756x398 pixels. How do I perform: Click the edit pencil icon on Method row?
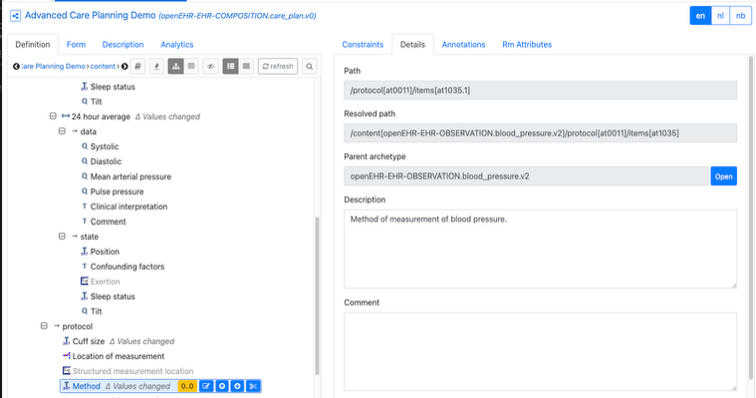pyautogui.click(x=206, y=386)
